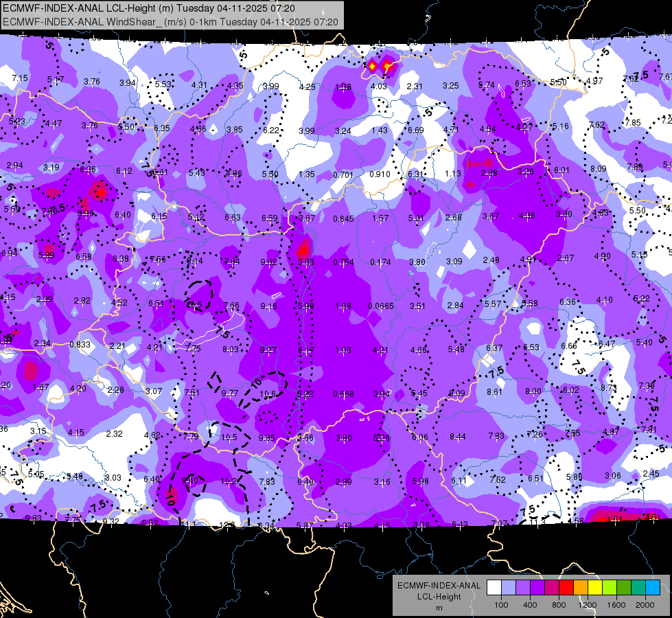Click the grid value 0.910
This screenshot has width=672, height=618.
[x=380, y=174]
